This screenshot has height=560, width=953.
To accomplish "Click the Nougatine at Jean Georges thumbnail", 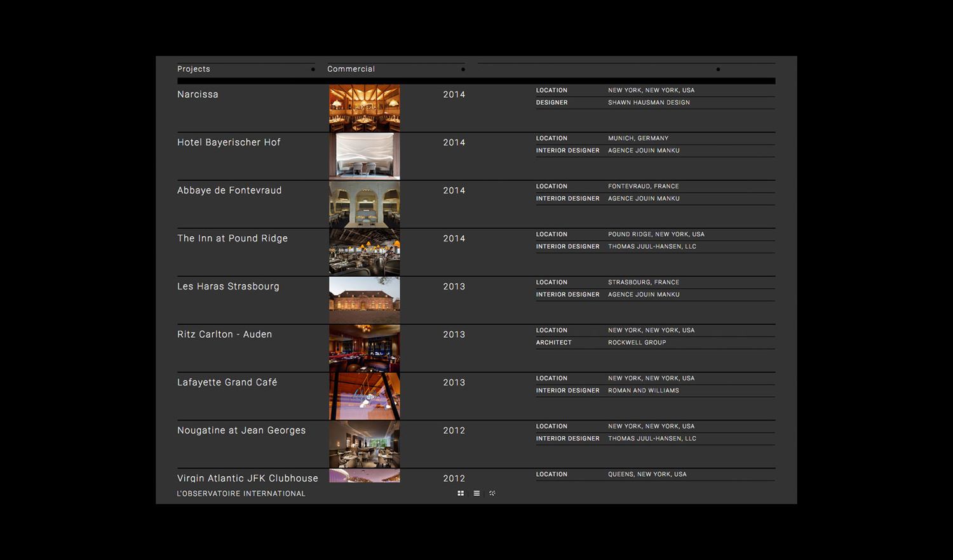I will click(365, 444).
